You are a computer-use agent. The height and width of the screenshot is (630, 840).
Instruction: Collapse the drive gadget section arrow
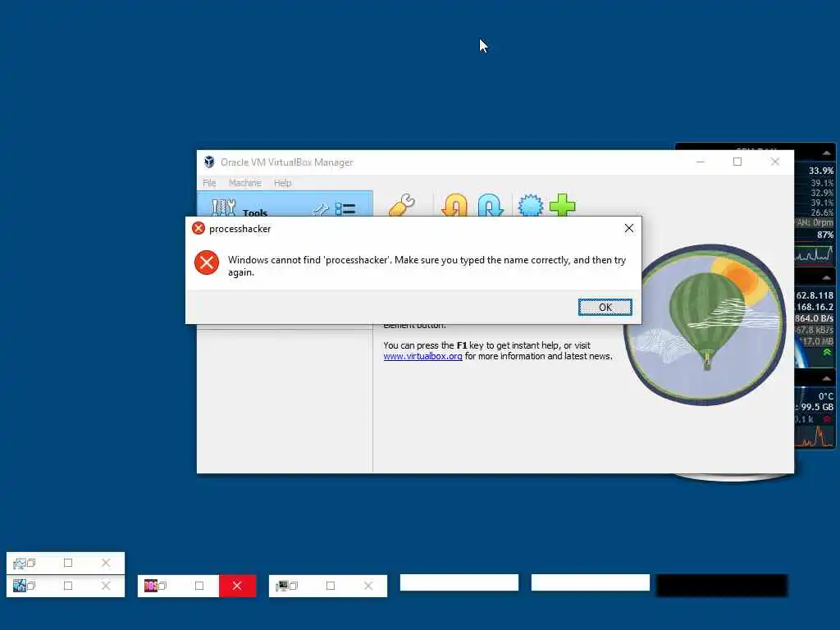[826, 379]
